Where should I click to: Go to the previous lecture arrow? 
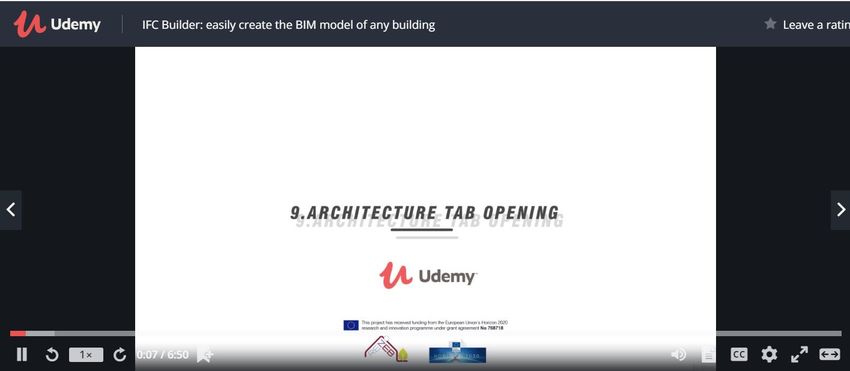(x=11, y=210)
